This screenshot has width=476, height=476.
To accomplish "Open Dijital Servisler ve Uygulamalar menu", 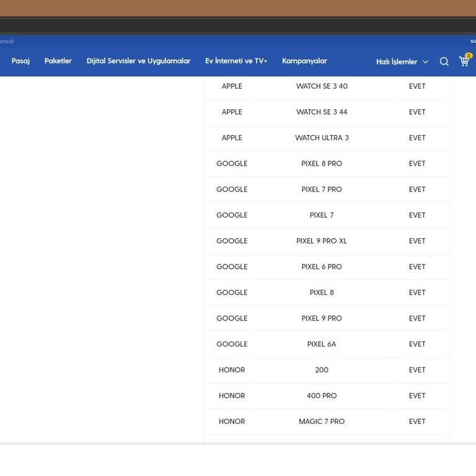I will pos(138,61).
